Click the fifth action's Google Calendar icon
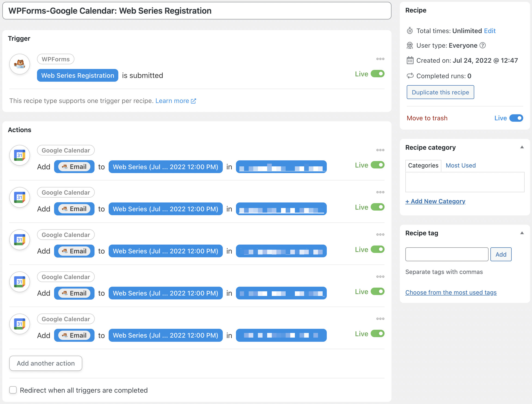 point(19,324)
